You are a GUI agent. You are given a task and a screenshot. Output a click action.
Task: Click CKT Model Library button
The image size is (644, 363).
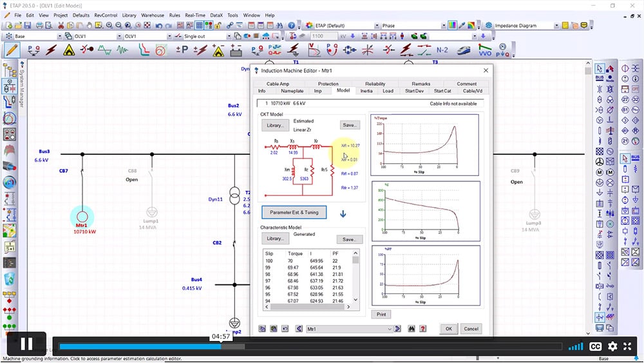(x=275, y=125)
